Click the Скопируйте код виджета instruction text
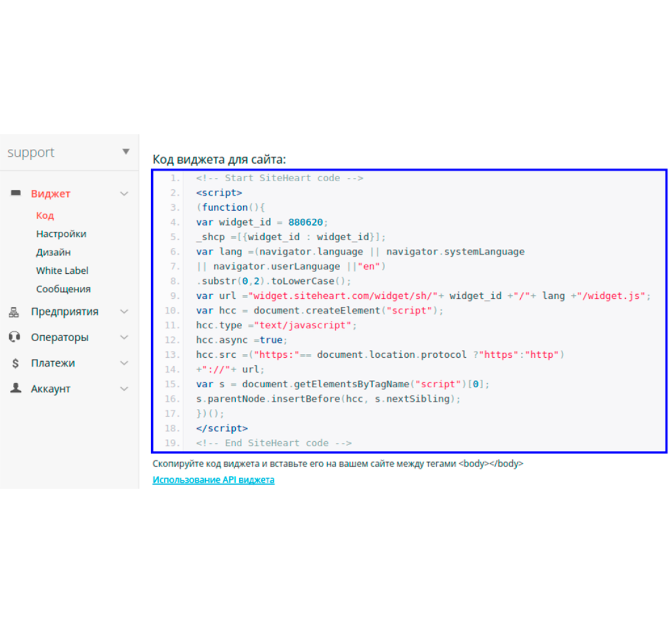 338,464
